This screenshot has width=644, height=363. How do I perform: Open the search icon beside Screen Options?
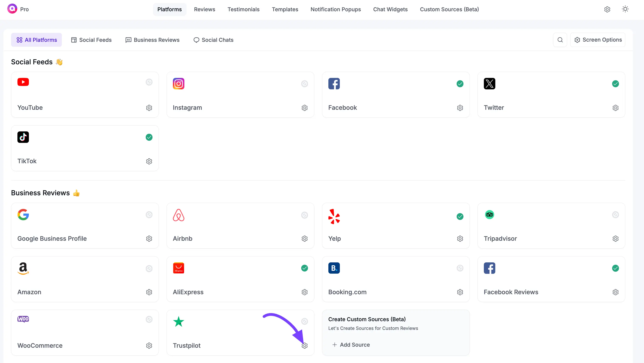pos(560,40)
